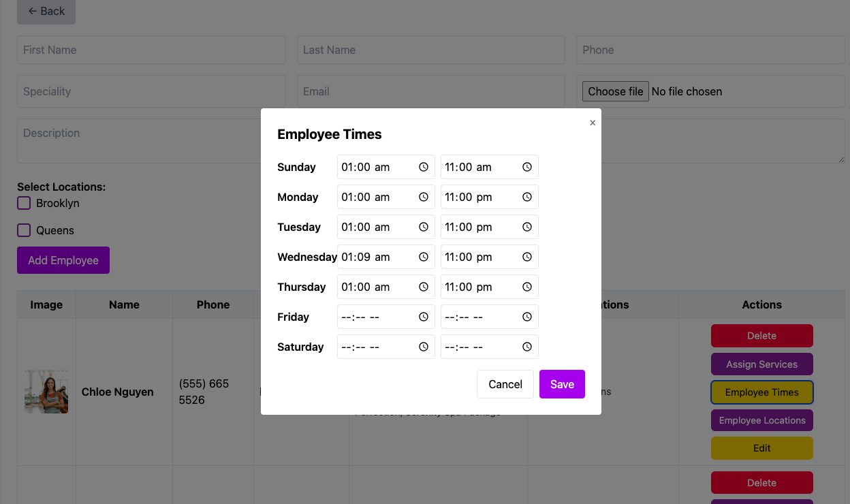Click Chloe Nguyen's profile photo
Viewport: 850px width, 504px height.
point(46,392)
